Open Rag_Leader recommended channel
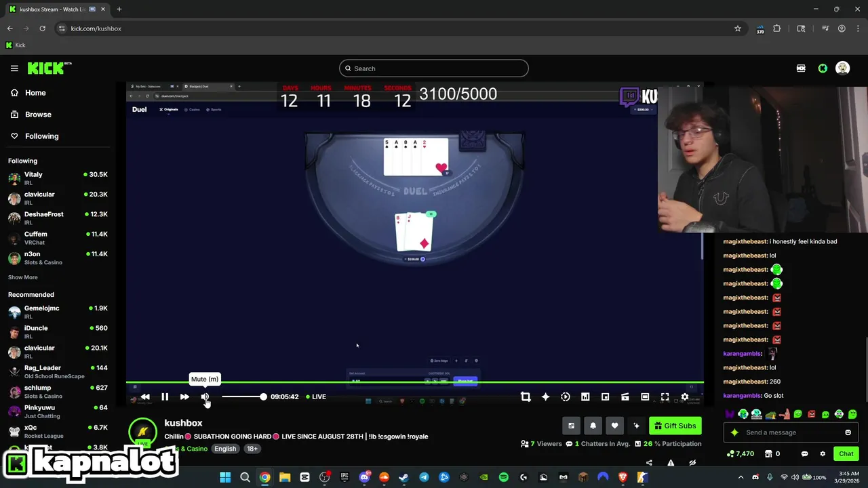Screen dimensions: 868x488 [58, 371]
